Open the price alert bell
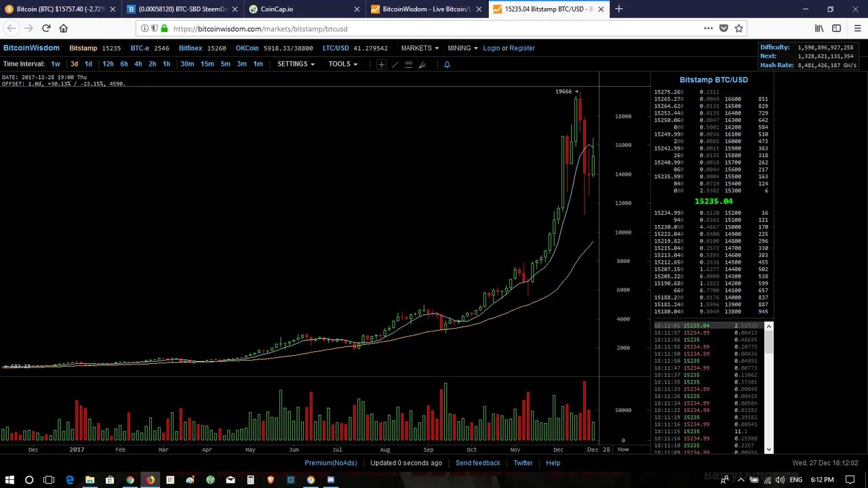 tap(446, 64)
